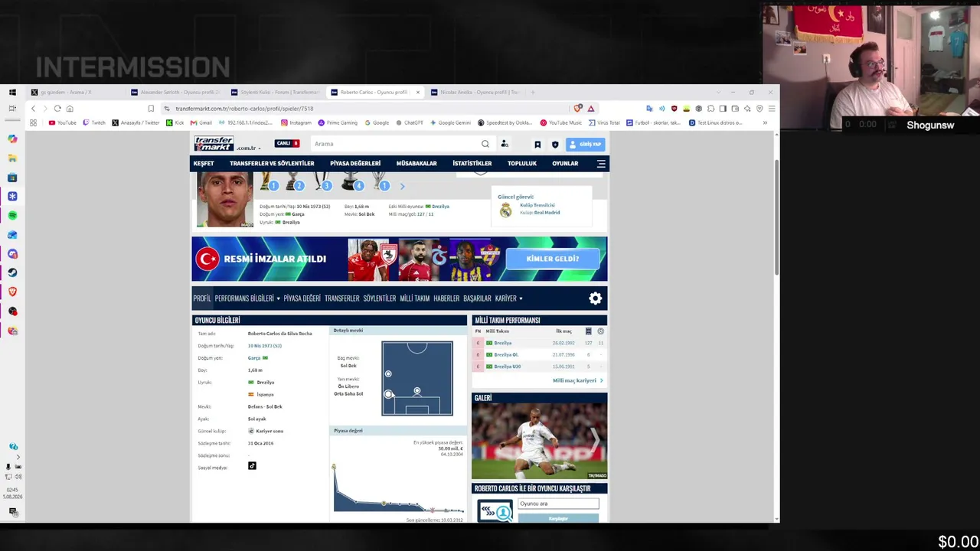
Task: Open the Topluluk menu
Action: tap(522, 163)
